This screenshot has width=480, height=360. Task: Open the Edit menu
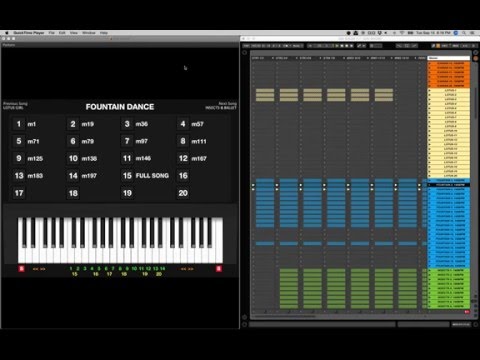[62, 33]
